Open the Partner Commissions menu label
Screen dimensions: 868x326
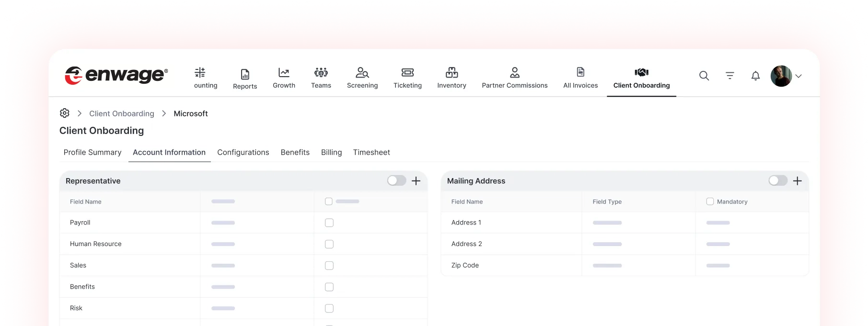pos(515,85)
